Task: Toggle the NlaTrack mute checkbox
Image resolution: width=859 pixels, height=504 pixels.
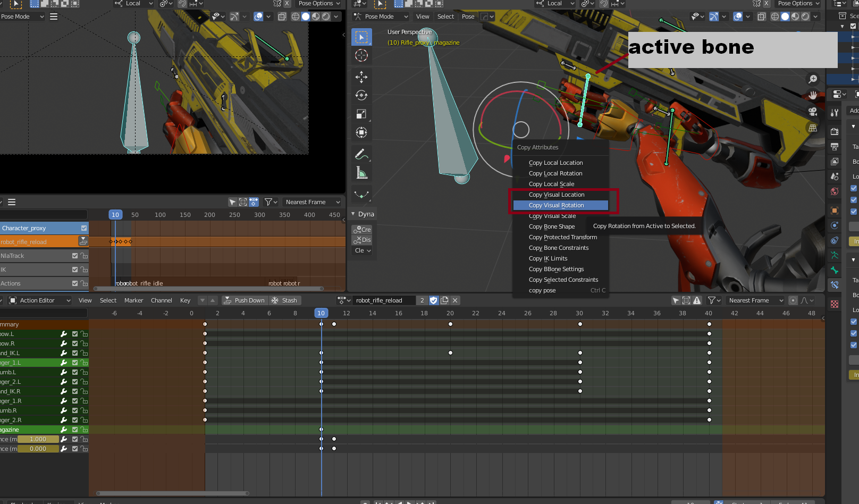Action: [75, 256]
